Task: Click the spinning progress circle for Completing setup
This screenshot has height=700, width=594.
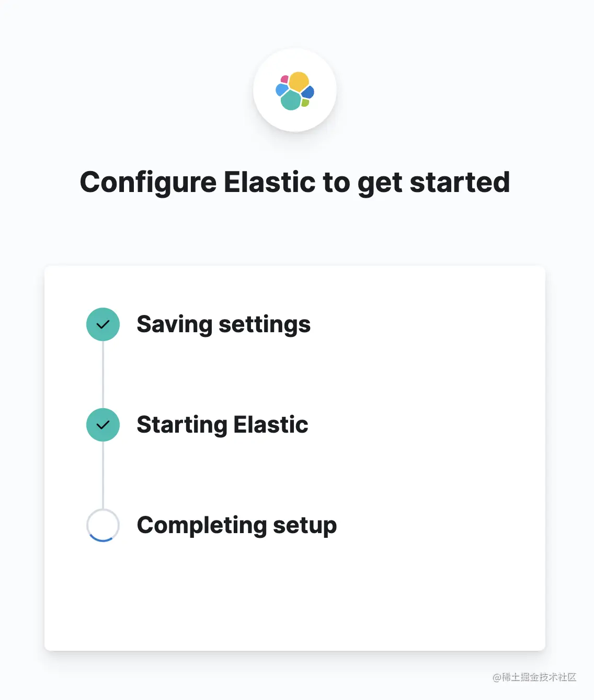Action: pos(102,526)
